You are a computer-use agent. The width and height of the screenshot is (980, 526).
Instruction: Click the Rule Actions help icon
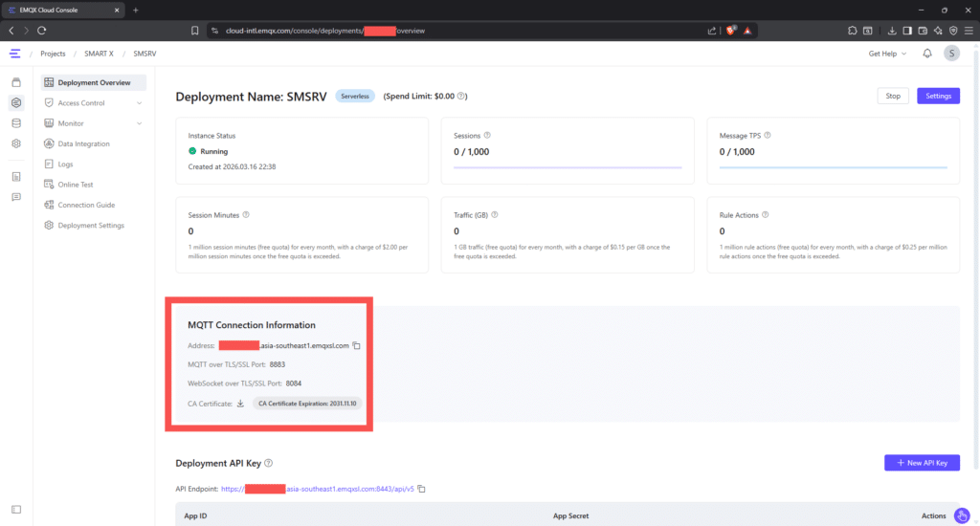pyautogui.click(x=766, y=215)
